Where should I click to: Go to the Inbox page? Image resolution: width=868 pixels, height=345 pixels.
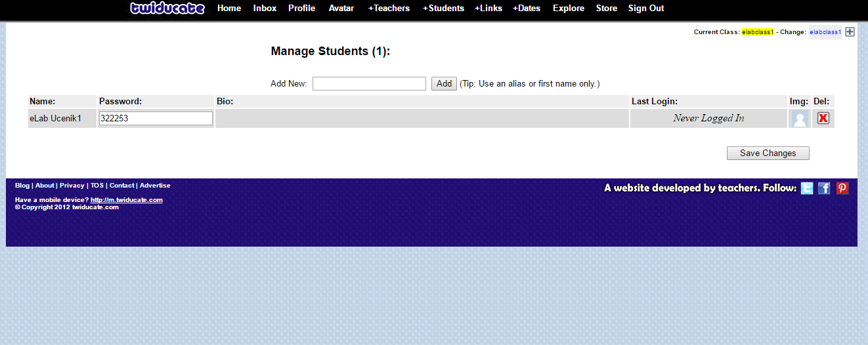coord(265,9)
